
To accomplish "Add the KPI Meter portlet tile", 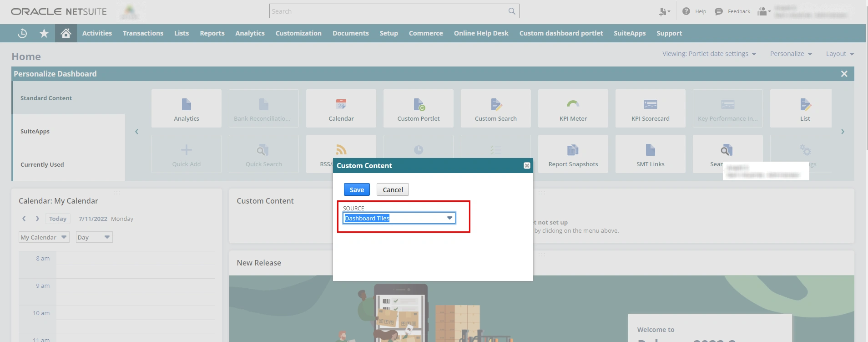I will (573, 108).
